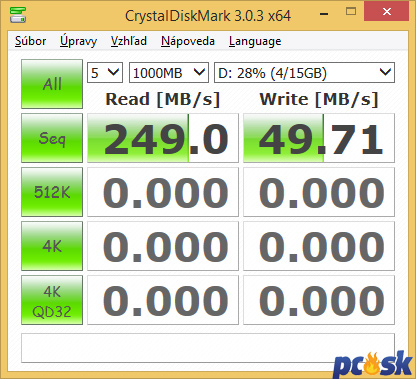This screenshot has width=416, height=379.
Task: Open the Nápoveda menu
Action: click(188, 41)
